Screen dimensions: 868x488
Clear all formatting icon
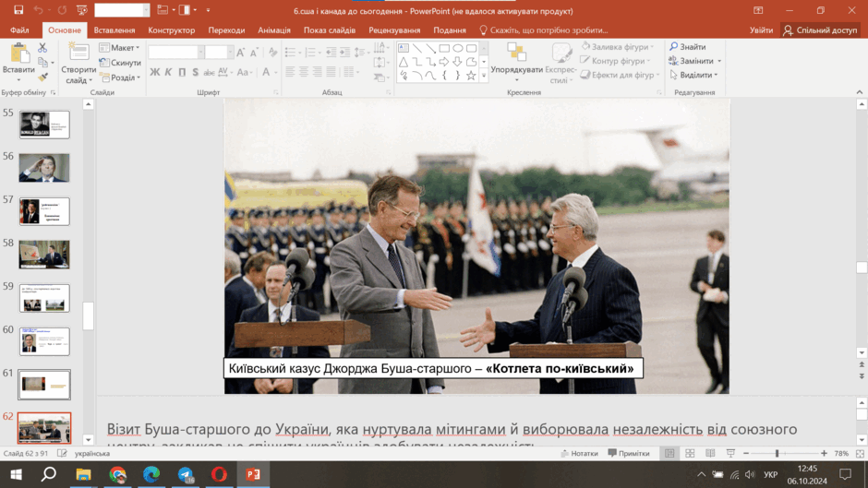[273, 53]
